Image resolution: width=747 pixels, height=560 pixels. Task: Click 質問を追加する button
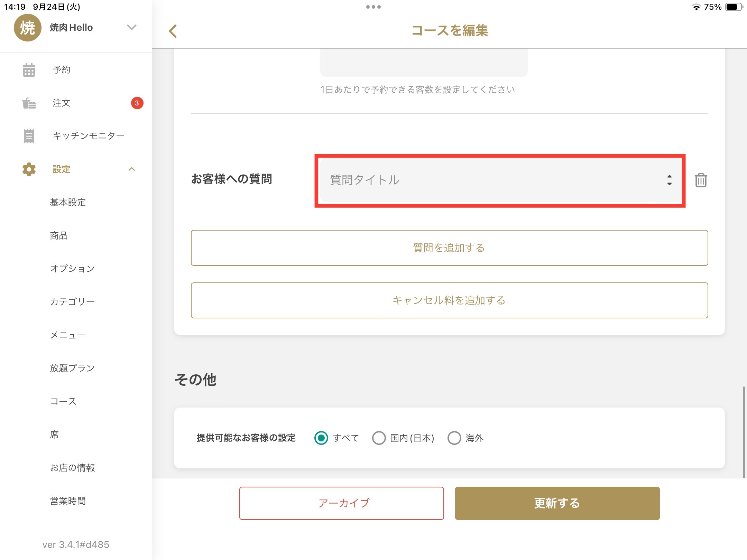(x=449, y=248)
